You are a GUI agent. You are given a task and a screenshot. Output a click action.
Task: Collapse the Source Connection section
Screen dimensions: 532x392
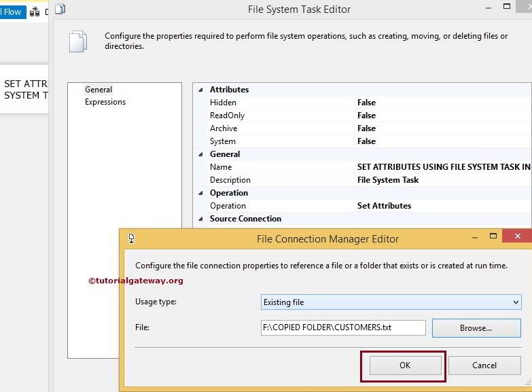[x=200, y=219]
